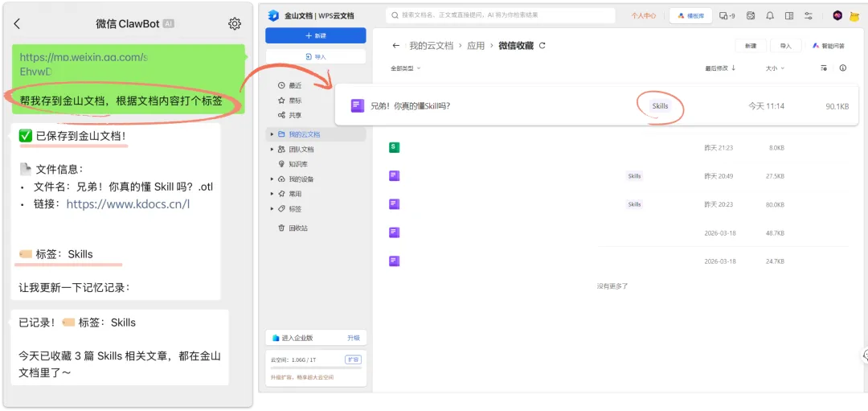
Task: Click the 升级扩容 promo text under storage
Action: point(301,377)
